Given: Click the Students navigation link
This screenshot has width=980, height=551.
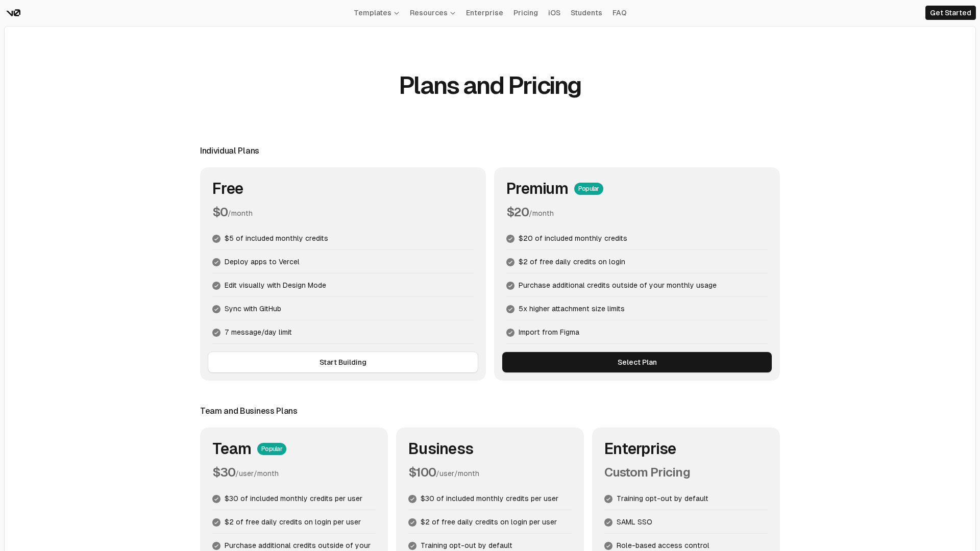Looking at the screenshot, I should pyautogui.click(x=586, y=13).
